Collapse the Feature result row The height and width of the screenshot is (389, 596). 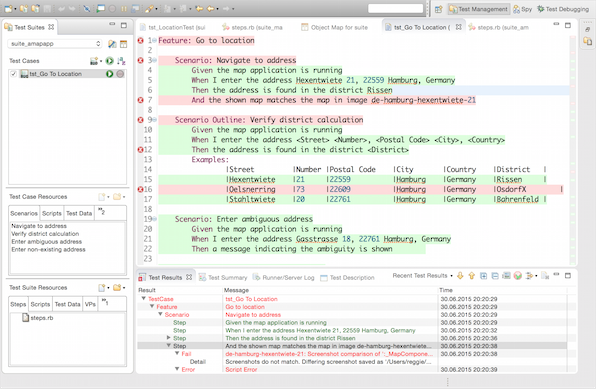(152, 306)
